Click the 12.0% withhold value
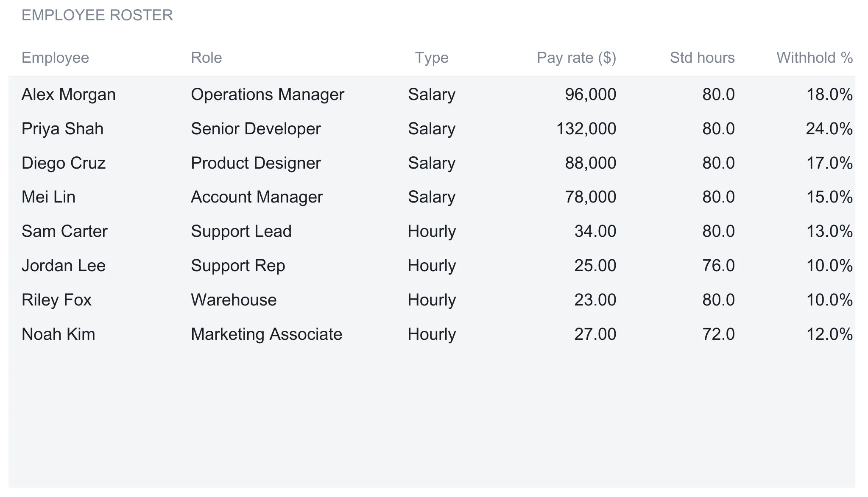The height and width of the screenshot is (497, 868). point(829,334)
